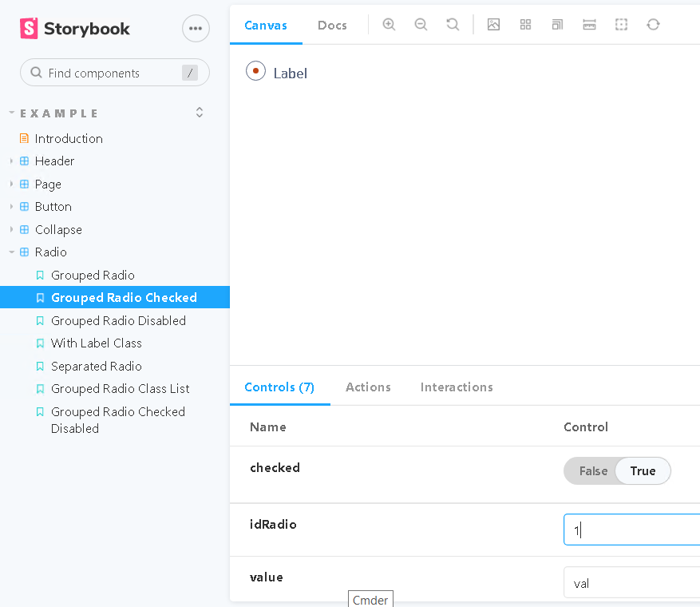Open the Actions panel tab
This screenshot has height=607, width=700.
[x=368, y=387]
